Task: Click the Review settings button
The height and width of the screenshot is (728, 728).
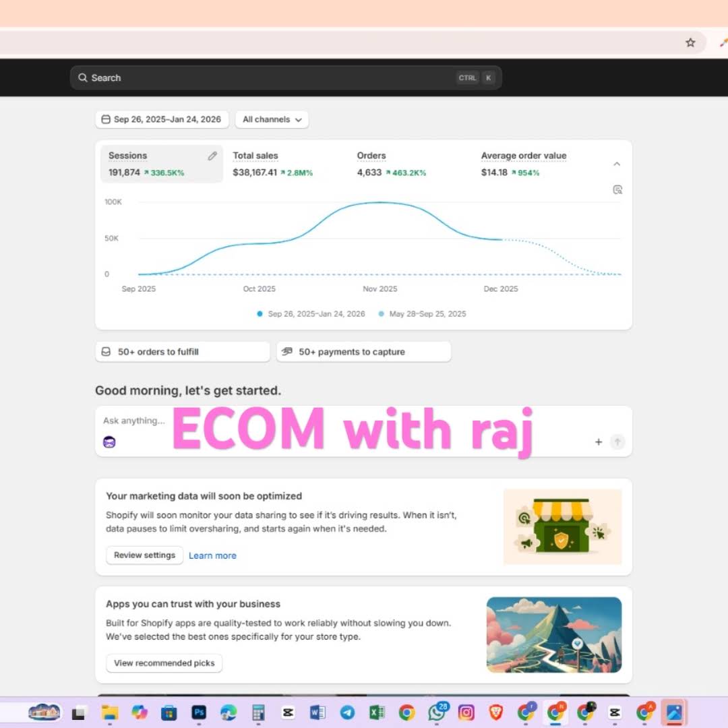Action: coord(144,555)
